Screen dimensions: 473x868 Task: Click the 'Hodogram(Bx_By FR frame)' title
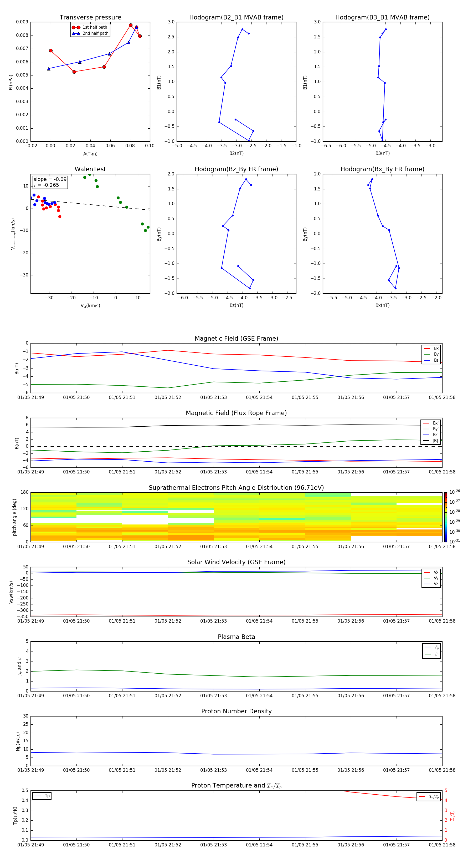pos(382,169)
